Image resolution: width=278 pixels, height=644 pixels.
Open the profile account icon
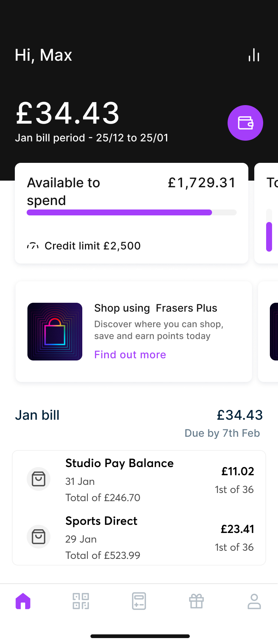pos(254,601)
